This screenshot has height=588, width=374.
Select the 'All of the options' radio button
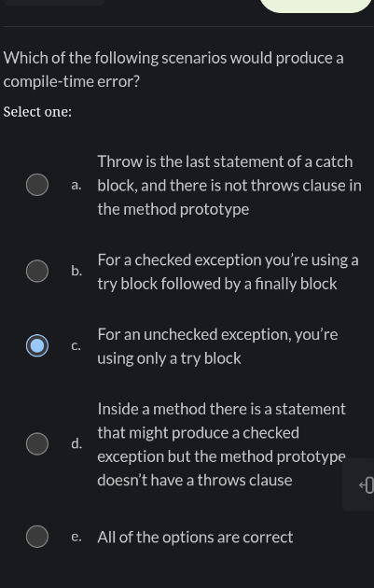[x=37, y=537]
